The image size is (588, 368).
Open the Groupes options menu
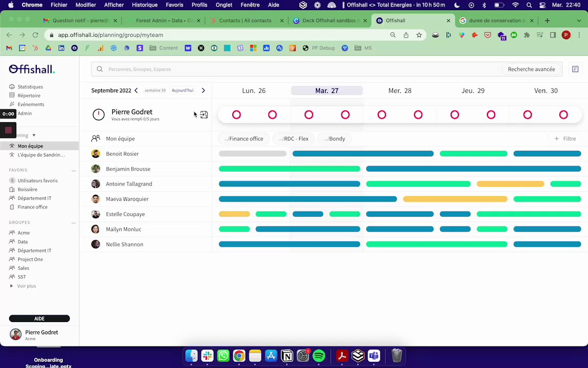(x=73, y=223)
